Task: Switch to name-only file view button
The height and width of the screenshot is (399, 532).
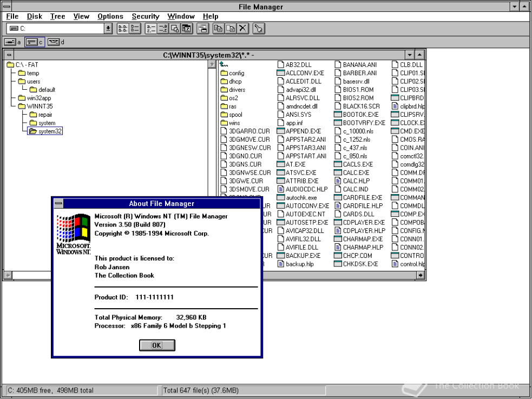Action: tap(123, 29)
